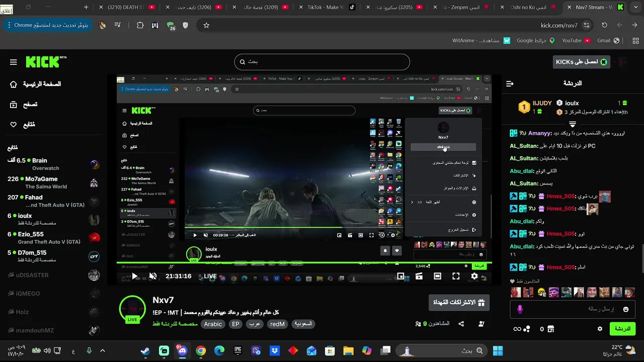Image resolution: width=644 pixels, height=362 pixels.
Task: Open the browser extensions puzzle icon
Action: (x=140, y=25)
